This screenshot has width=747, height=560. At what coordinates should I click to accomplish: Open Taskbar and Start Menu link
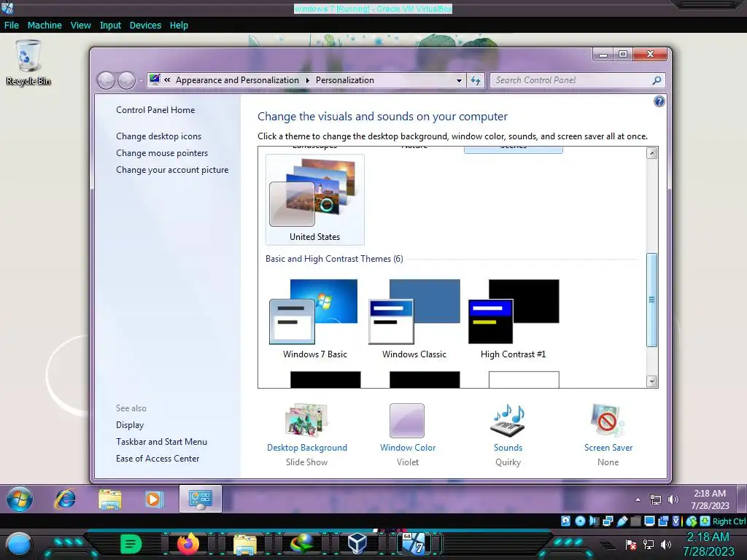[161, 442]
